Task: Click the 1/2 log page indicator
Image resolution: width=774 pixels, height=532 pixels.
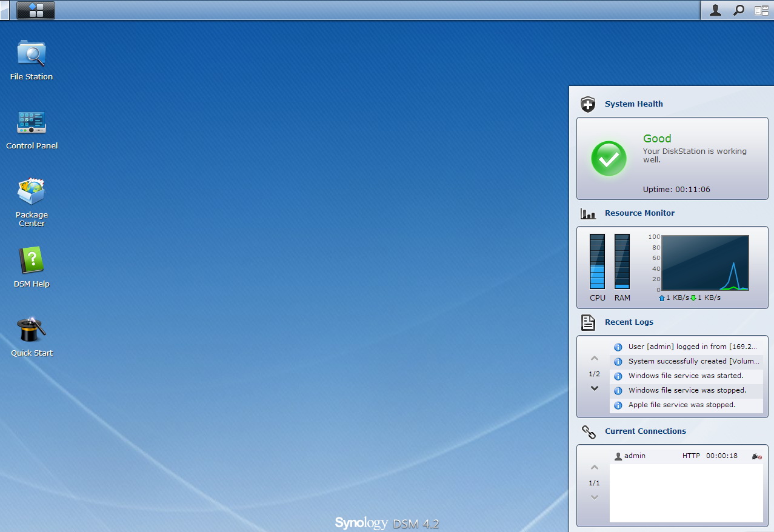Action: point(595,374)
